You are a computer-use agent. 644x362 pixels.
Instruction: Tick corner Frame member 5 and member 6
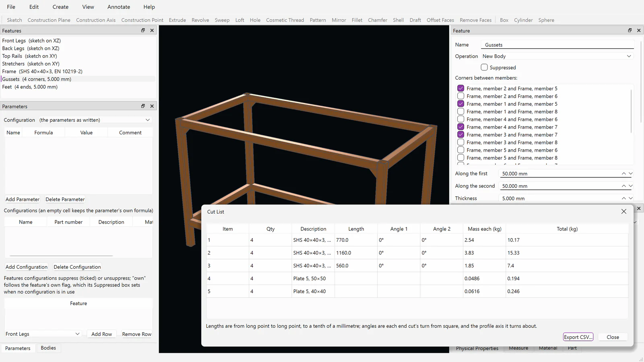pyautogui.click(x=461, y=150)
